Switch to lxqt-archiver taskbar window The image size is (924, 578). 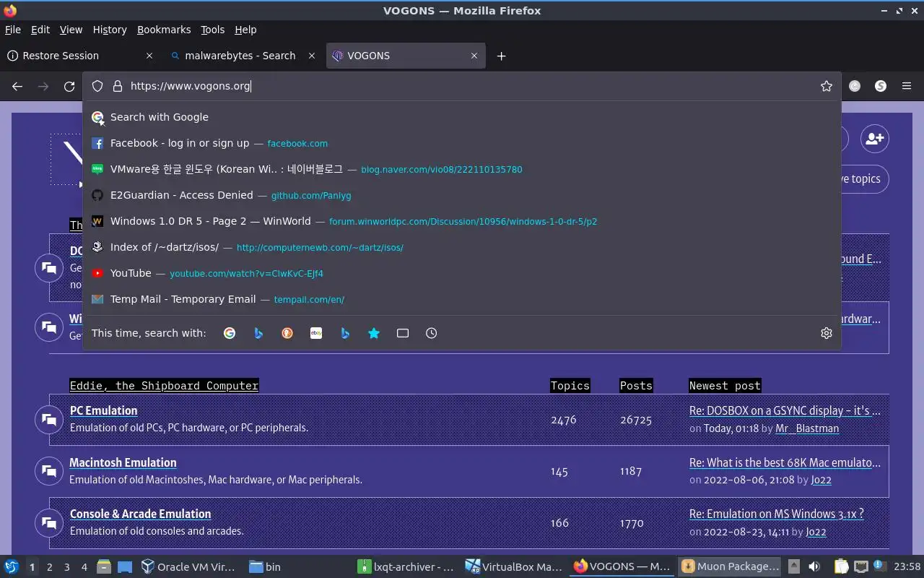[x=406, y=566]
